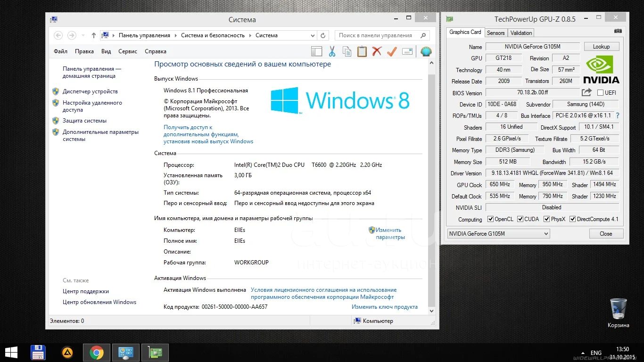Image resolution: width=644 pixels, height=362 pixels.
Task: Click the envelope card toolbar icon
Action: (x=407, y=51)
